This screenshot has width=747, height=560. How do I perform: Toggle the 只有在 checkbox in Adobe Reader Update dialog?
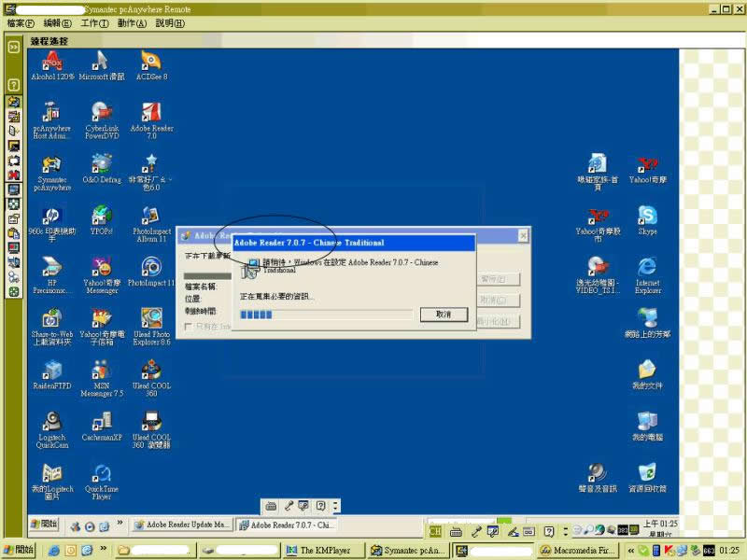pyautogui.click(x=189, y=326)
